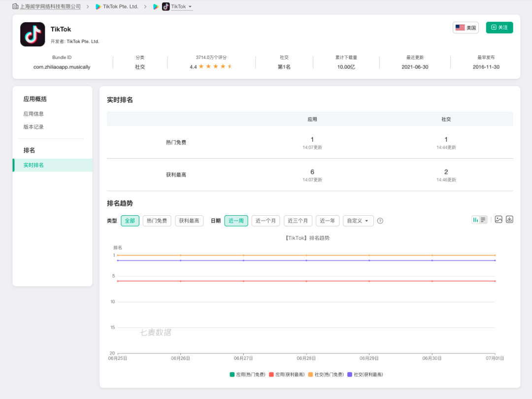Viewport: 532px width, 399px height.
Task: Open 版本记录 in sidebar
Action: (x=33, y=127)
